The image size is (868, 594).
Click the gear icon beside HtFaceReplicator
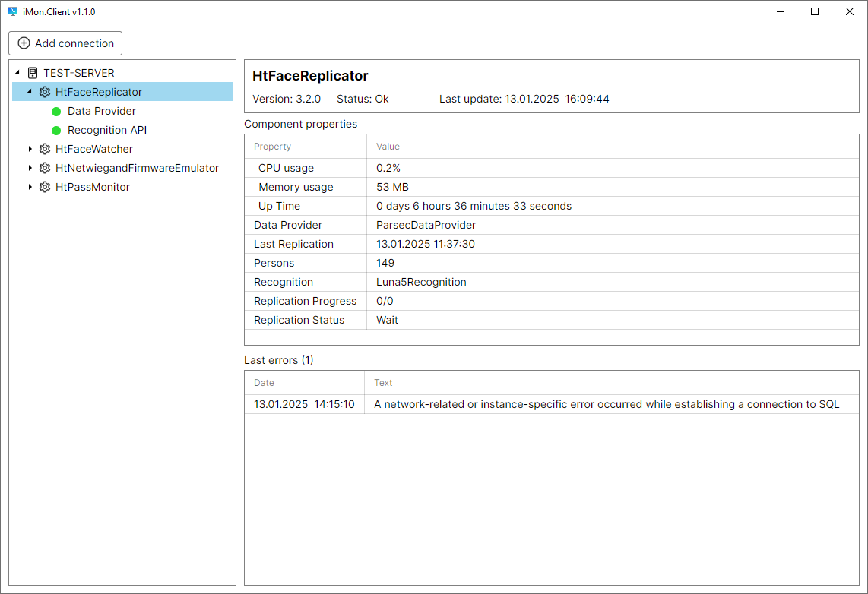point(45,92)
